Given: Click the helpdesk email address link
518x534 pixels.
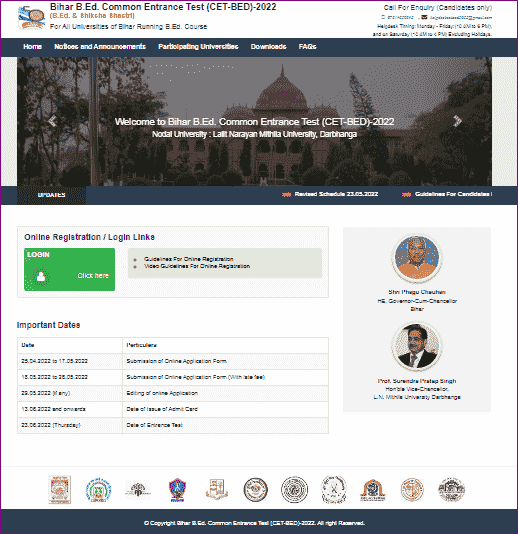Looking at the screenshot, I should (x=461, y=18).
